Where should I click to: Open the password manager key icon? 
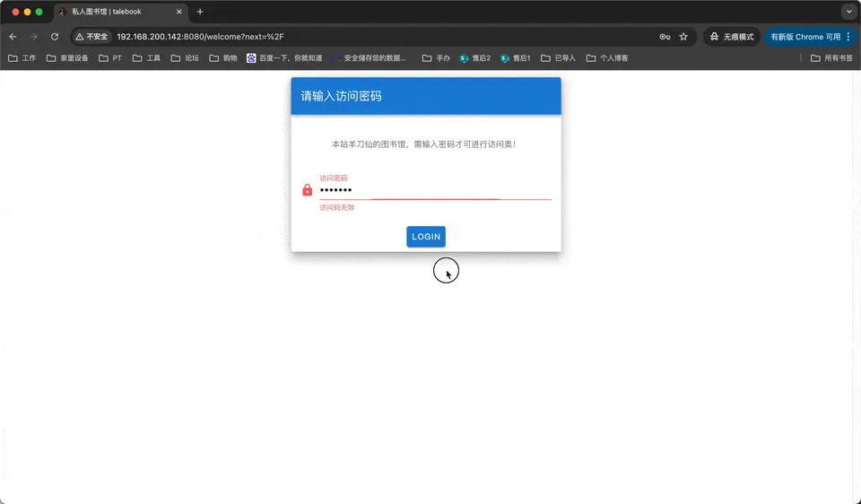[665, 37]
